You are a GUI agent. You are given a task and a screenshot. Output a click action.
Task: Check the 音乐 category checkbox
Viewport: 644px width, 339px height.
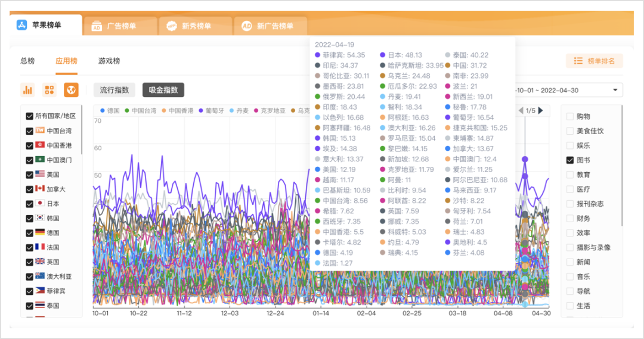[x=569, y=276]
